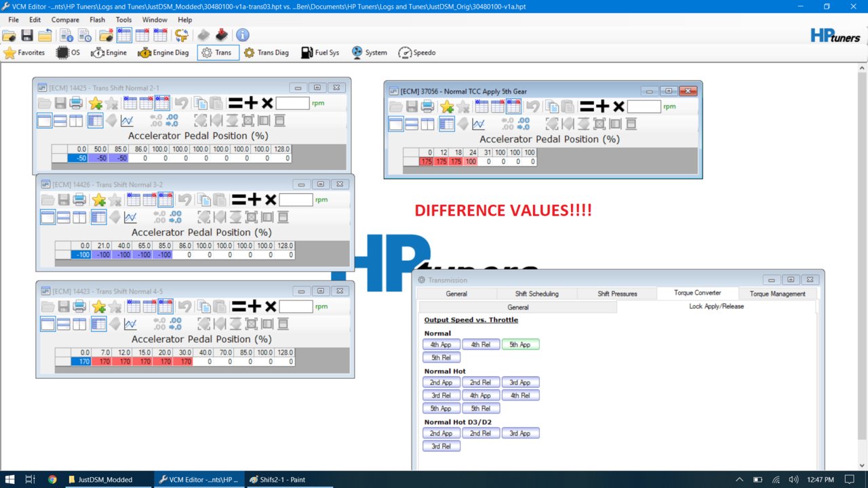Click the 4th Rel button under Normal
This screenshot has height=488, width=868.
coord(481,344)
